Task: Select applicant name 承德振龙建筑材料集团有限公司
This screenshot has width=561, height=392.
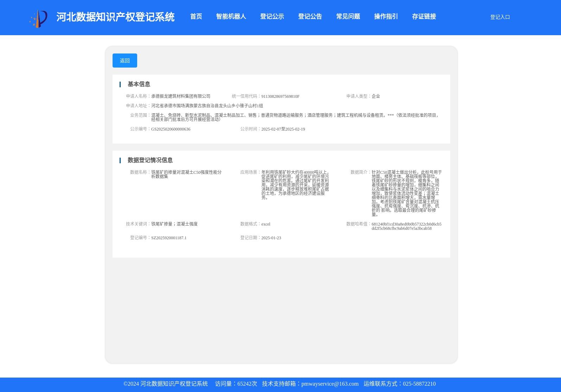Action: pos(181,96)
